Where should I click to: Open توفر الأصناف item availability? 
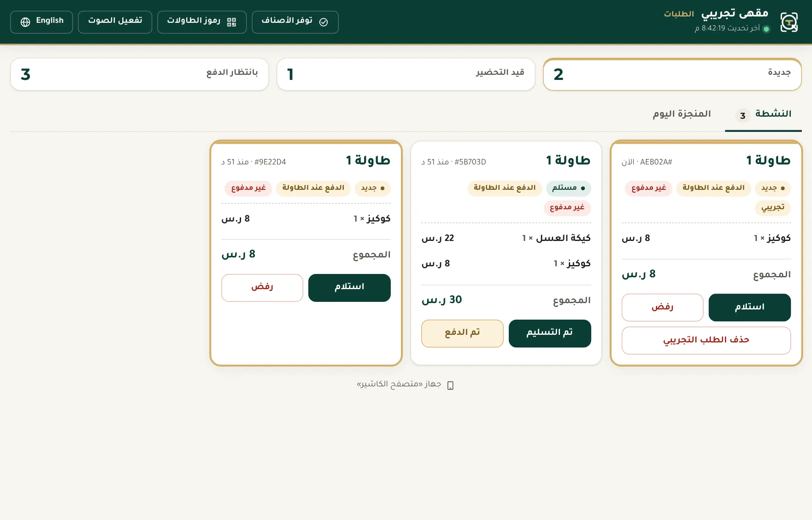(x=295, y=22)
